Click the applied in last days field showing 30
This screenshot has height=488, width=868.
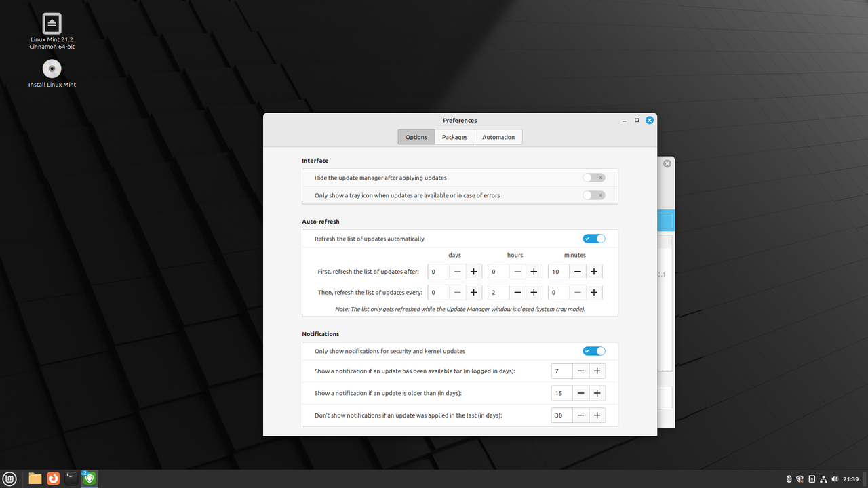coord(562,415)
